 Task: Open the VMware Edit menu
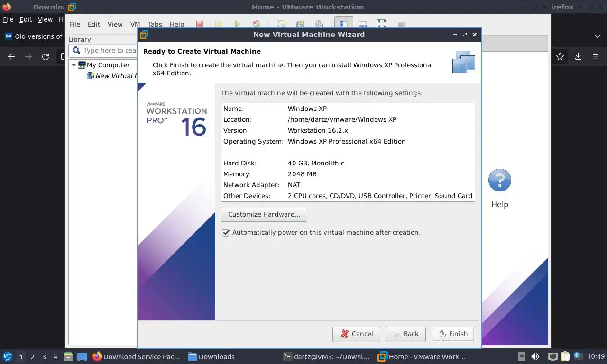click(94, 24)
